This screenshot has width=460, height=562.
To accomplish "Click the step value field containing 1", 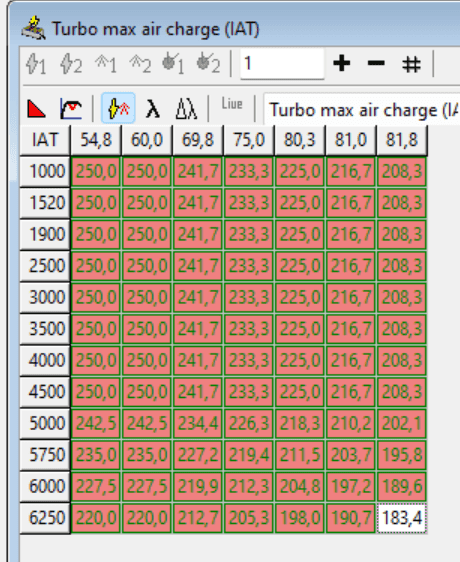I will [282, 64].
